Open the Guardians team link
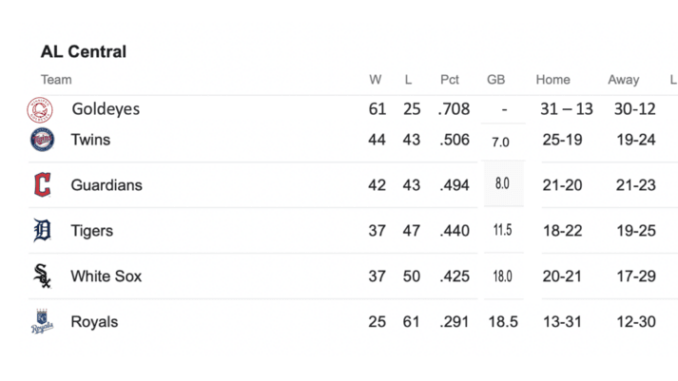Image resolution: width=678 pixels, height=381 pixels. [106, 185]
